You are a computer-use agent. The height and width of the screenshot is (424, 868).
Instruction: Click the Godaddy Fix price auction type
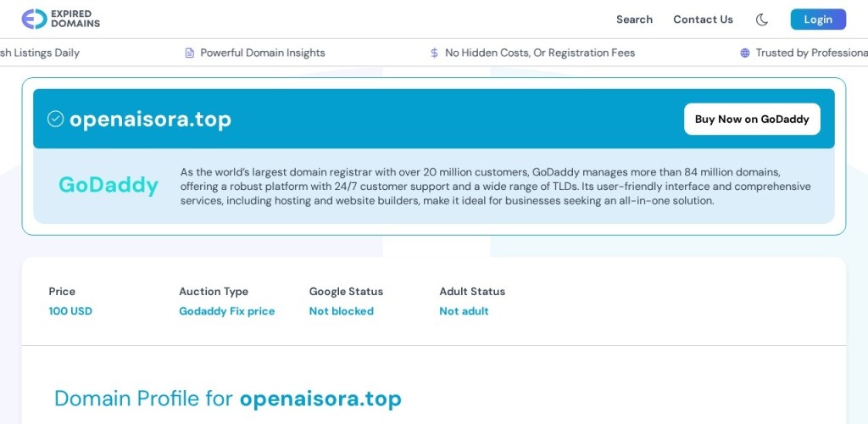[x=226, y=311]
